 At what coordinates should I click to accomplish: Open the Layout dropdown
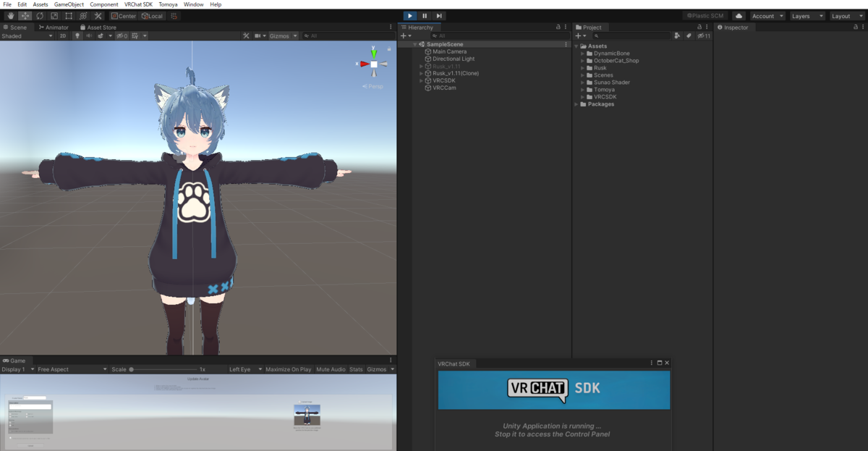(x=846, y=16)
